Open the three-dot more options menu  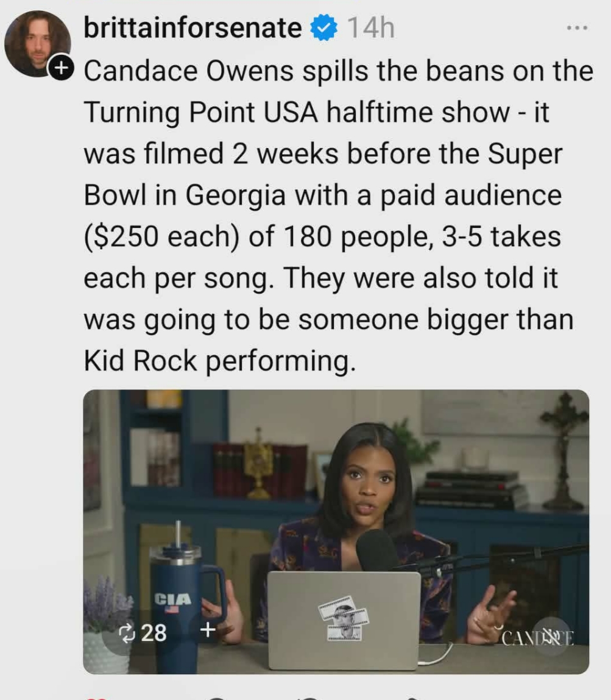click(x=577, y=28)
